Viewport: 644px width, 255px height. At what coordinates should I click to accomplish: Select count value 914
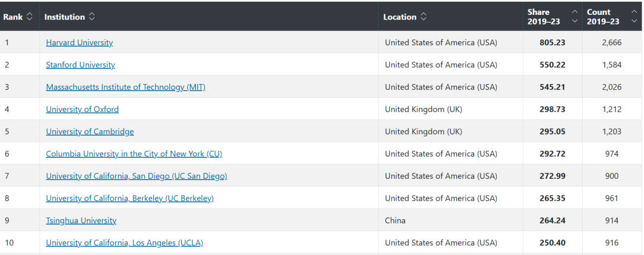point(612,220)
